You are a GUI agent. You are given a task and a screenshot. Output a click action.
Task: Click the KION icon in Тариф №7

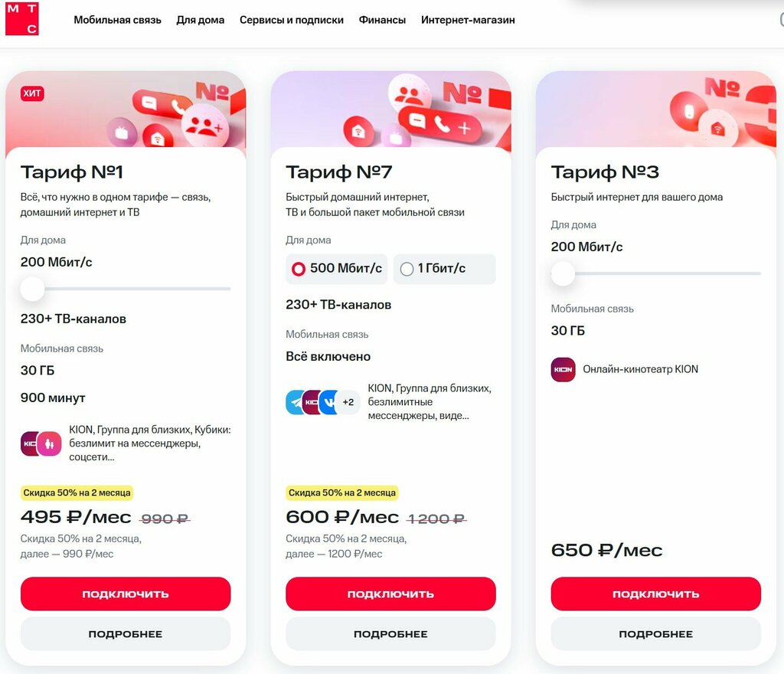pos(312,402)
